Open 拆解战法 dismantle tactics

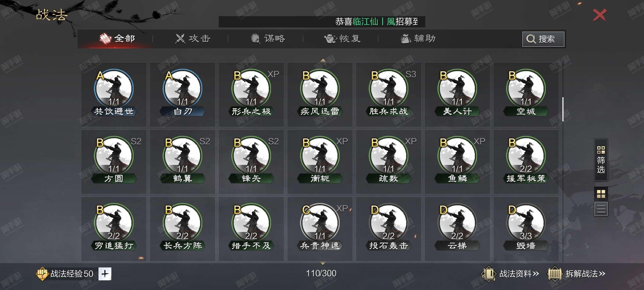coord(576,274)
